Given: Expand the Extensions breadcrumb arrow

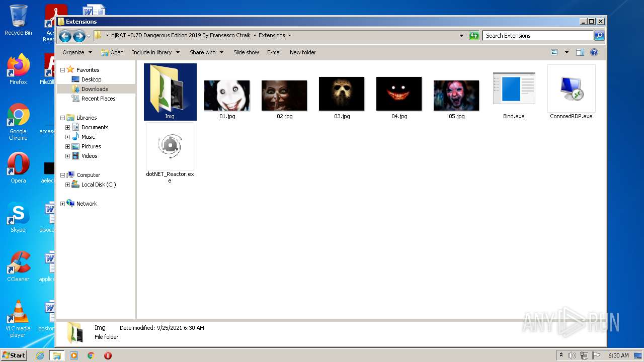Looking at the screenshot, I should pyautogui.click(x=289, y=36).
